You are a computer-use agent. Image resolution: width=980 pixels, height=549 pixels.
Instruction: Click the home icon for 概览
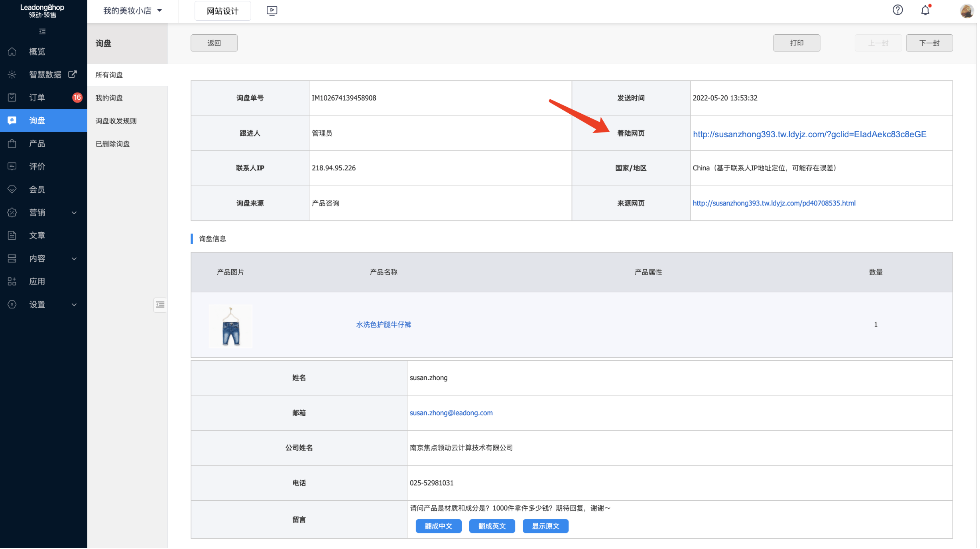12,51
